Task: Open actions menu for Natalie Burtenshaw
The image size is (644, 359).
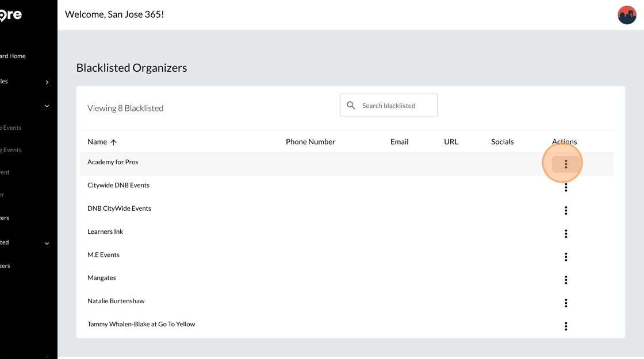Action: (566, 303)
